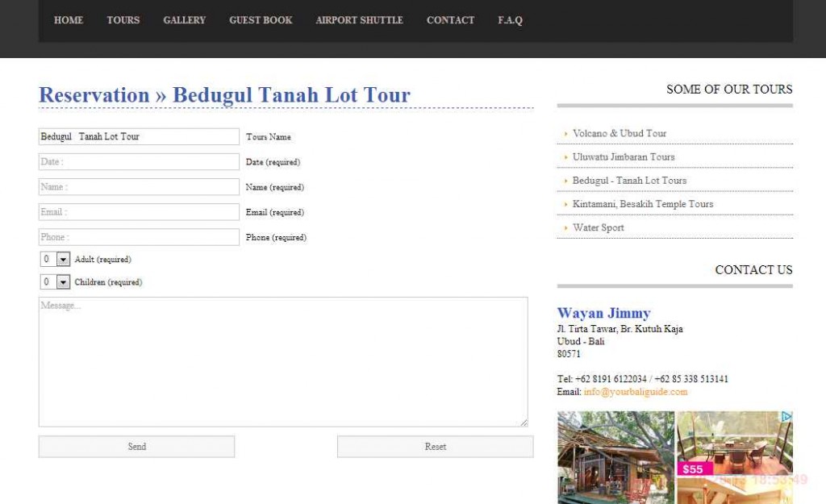Image resolution: width=826 pixels, height=504 pixels.
Task: Click the Tours Name input field
Action: coord(139,136)
